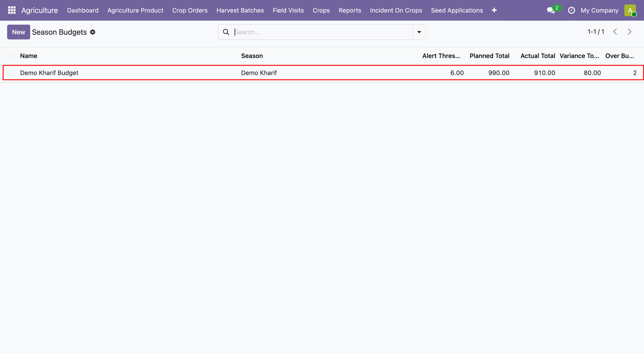The height and width of the screenshot is (353, 644).
Task: Open the Reports menu
Action: coord(350,10)
